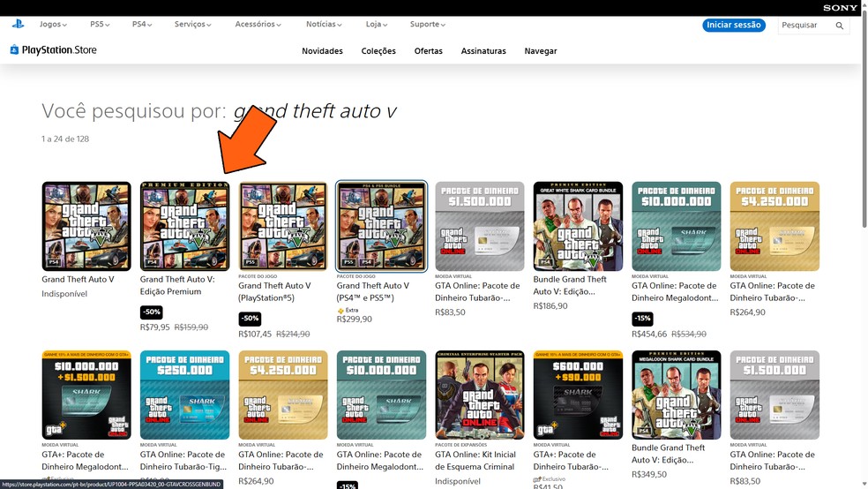Open the Coleções tab
This screenshot has width=868, height=489.
pos(378,51)
